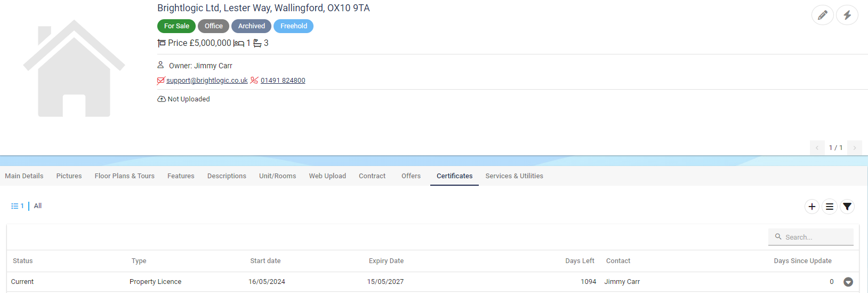Click the Not Uploaded status text
The image size is (868, 293).
(189, 99)
